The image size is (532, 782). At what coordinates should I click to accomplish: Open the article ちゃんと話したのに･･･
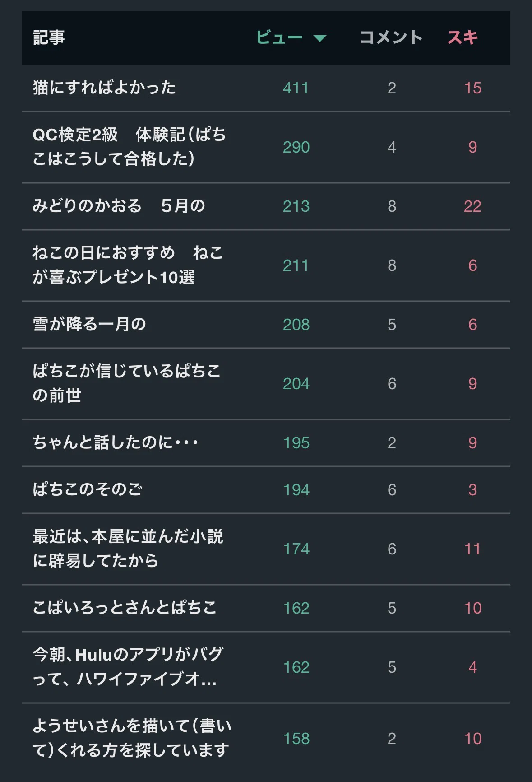116,442
